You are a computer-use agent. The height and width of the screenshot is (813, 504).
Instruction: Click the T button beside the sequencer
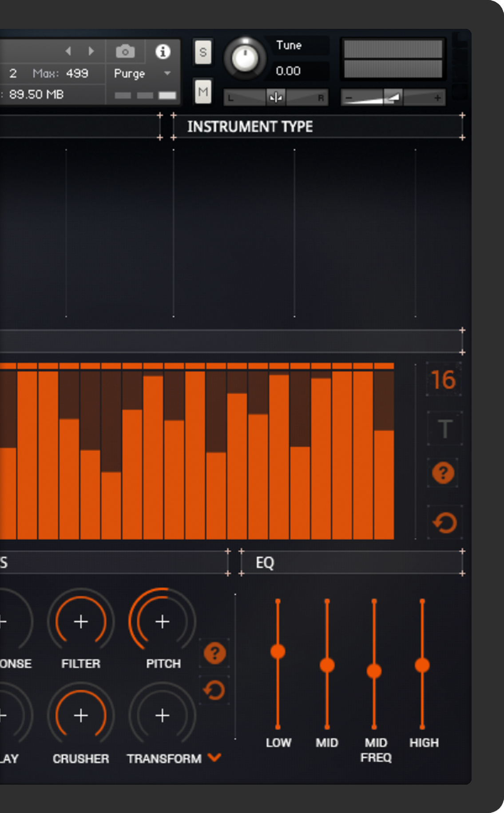click(x=444, y=429)
